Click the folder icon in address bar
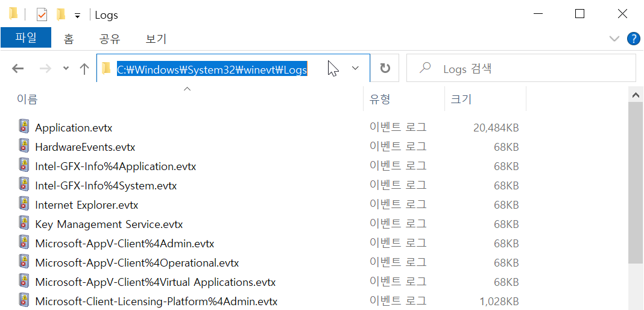 coord(106,68)
